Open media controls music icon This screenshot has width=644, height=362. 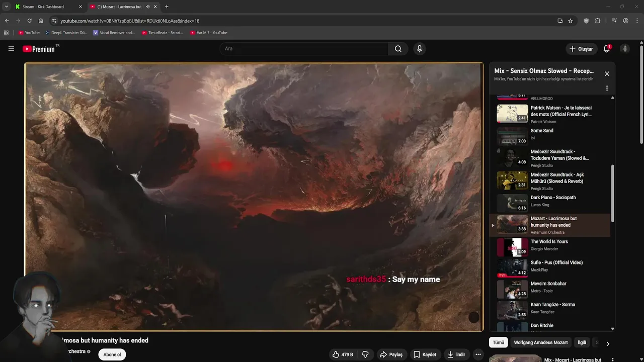614,21
